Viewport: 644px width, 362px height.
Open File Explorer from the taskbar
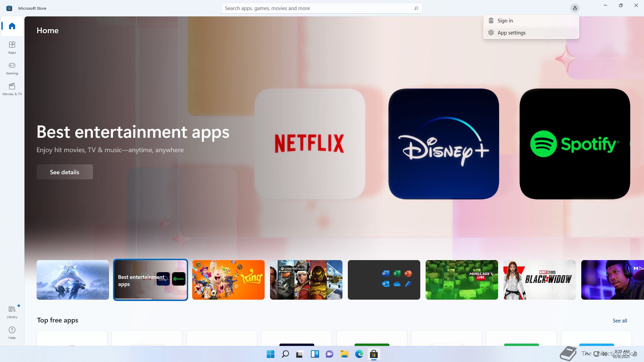click(x=344, y=354)
